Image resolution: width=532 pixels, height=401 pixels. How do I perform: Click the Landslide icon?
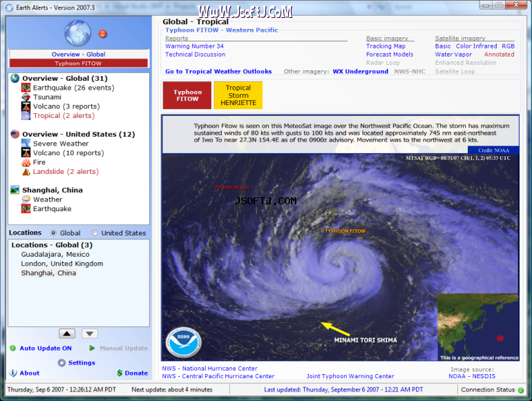click(26, 172)
